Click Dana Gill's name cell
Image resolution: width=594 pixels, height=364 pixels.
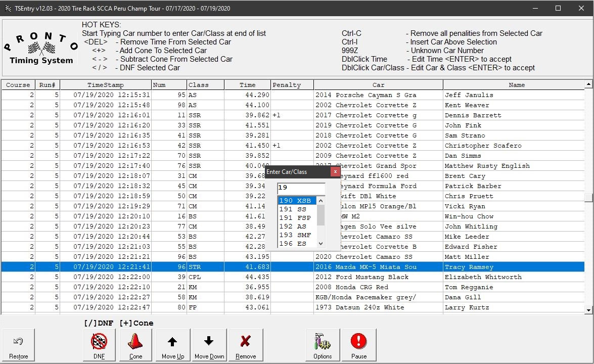coord(513,297)
